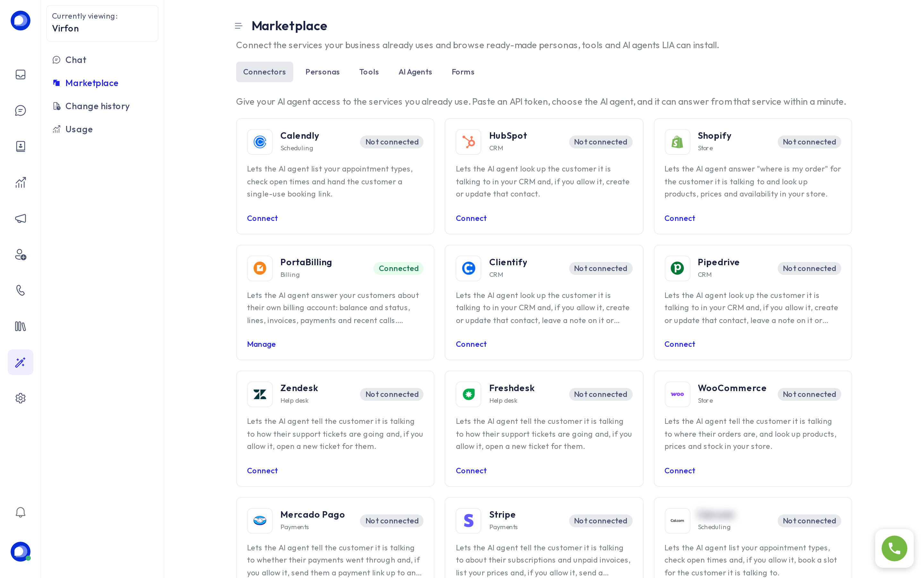
Task: Click Connect on the WooCommerce card
Action: click(x=680, y=470)
